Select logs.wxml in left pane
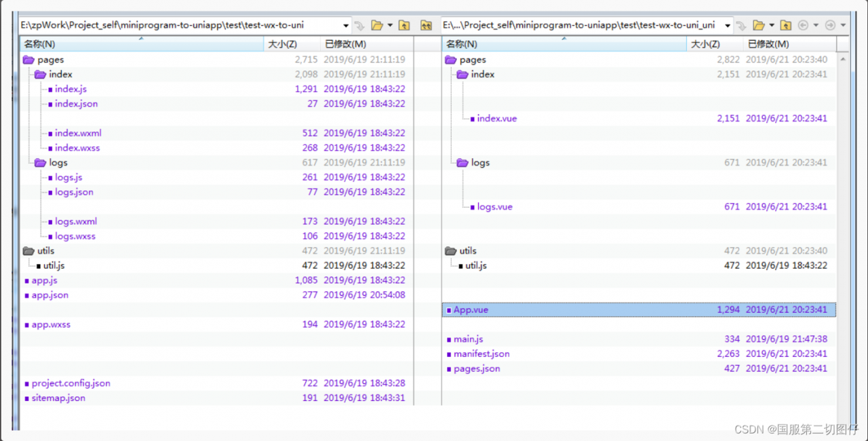The image size is (868, 441). click(76, 221)
